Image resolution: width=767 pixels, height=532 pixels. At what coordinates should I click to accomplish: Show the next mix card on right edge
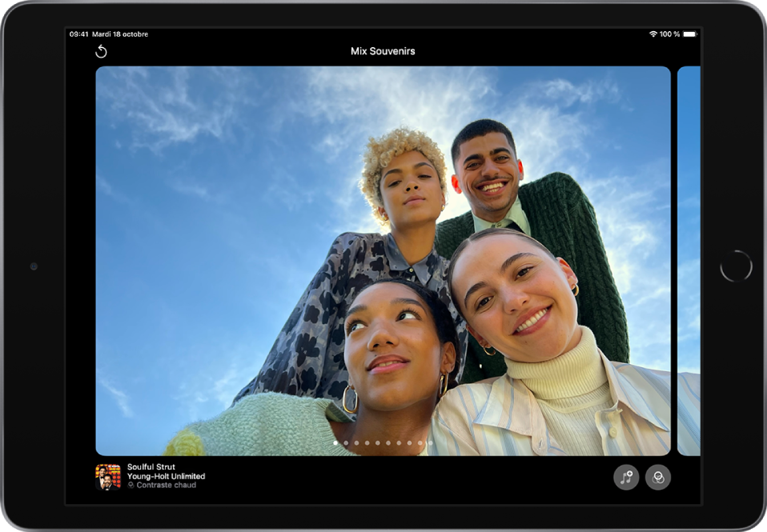click(x=689, y=261)
